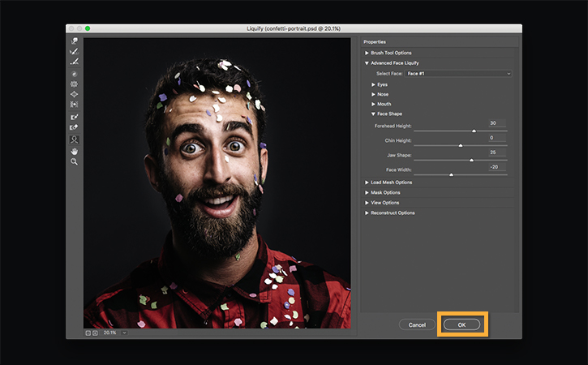Viewport: 588px width, 365px height.
Task: Activate the Face tool
Action: pyautogui.click(x=74, y=140)
